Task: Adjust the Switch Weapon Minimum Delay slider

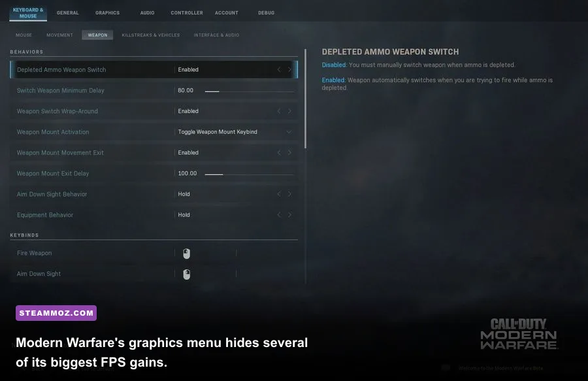Action: click(250, 91)
